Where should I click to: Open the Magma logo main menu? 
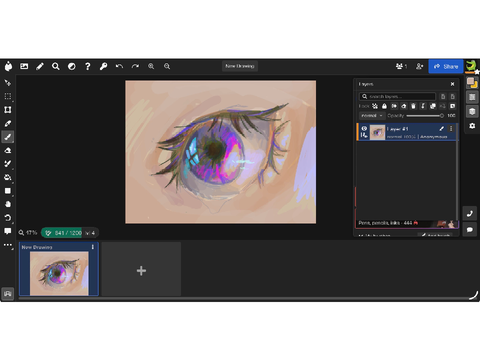point(8,66)
